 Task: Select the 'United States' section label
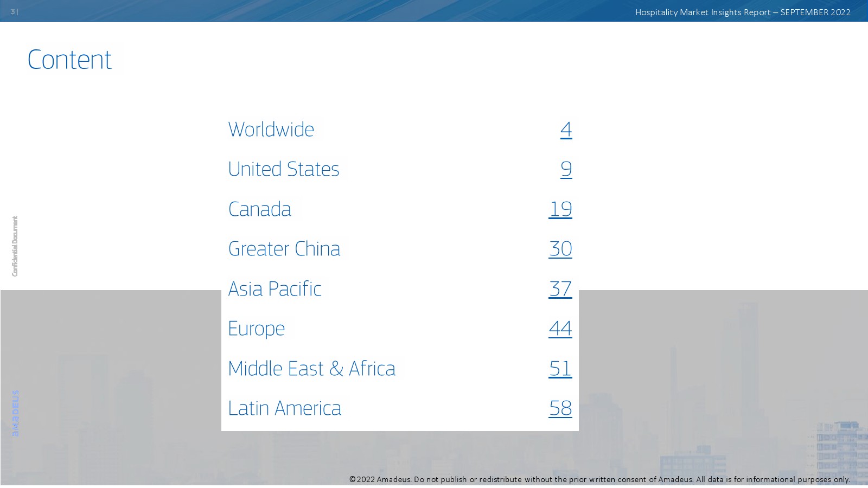click(x=283, y=169)
